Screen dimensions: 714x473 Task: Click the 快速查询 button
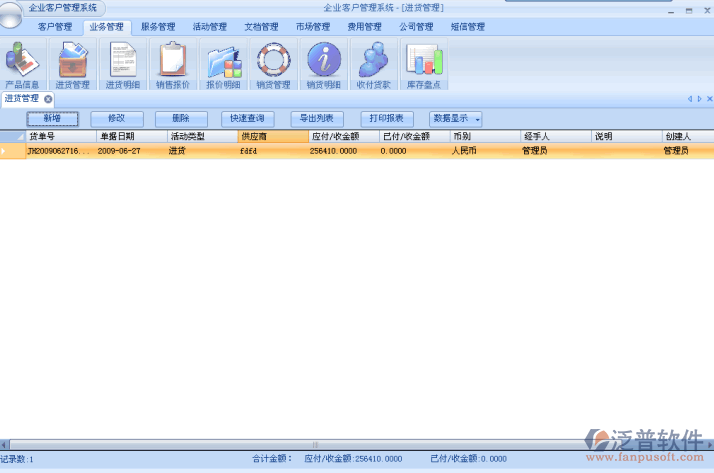click(247, 119)
